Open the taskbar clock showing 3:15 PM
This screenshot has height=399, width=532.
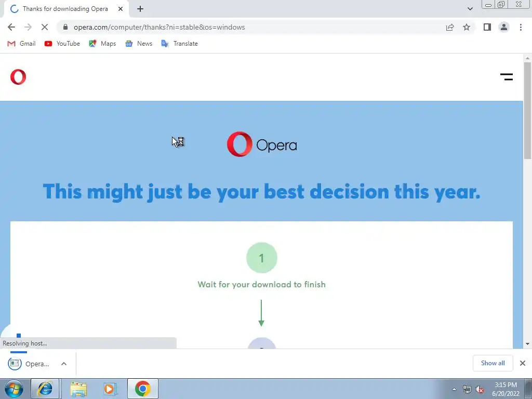(x=506, y=389)
